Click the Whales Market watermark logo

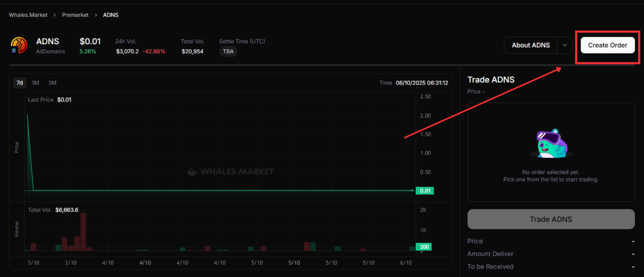click(230, 172)
